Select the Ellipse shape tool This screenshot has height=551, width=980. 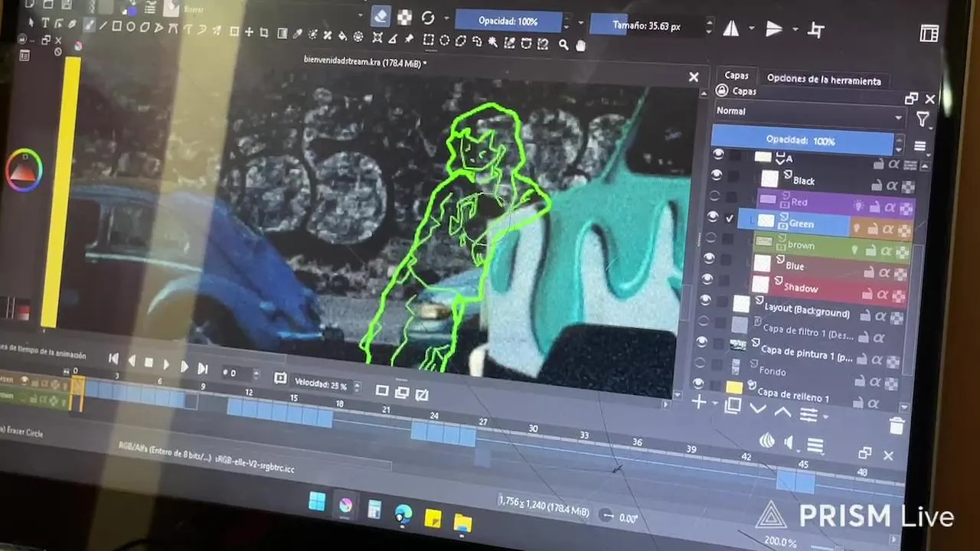pos(130,27)
